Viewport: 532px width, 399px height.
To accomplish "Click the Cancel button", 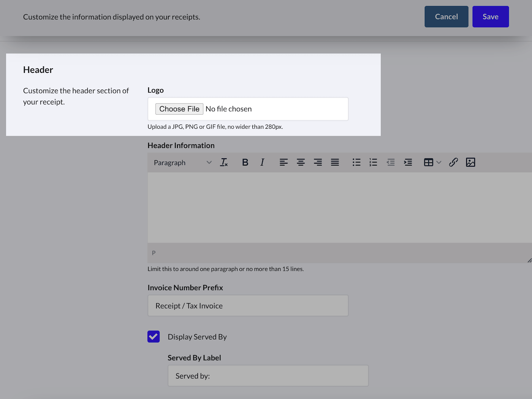I will click(x=446, y=17).
